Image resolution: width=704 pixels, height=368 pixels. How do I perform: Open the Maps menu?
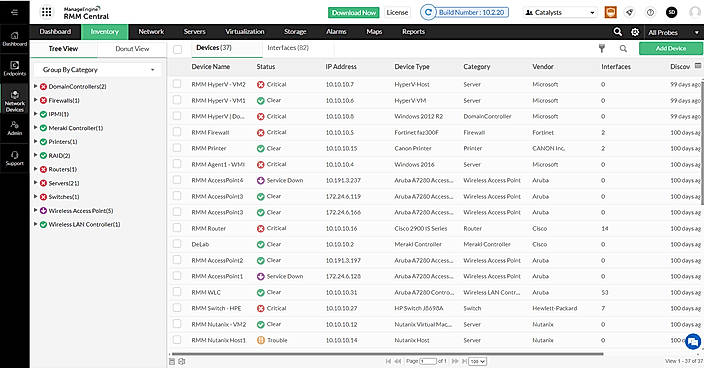tap(374, 32)
